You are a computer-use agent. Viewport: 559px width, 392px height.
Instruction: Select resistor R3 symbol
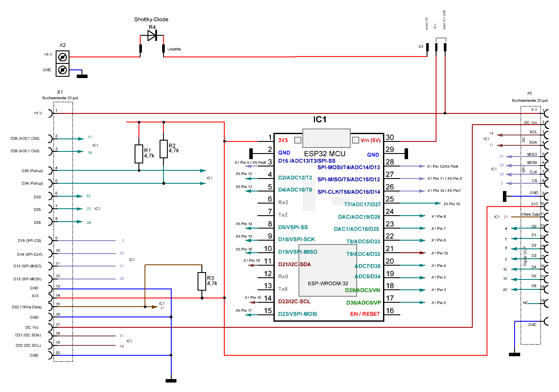201,281
